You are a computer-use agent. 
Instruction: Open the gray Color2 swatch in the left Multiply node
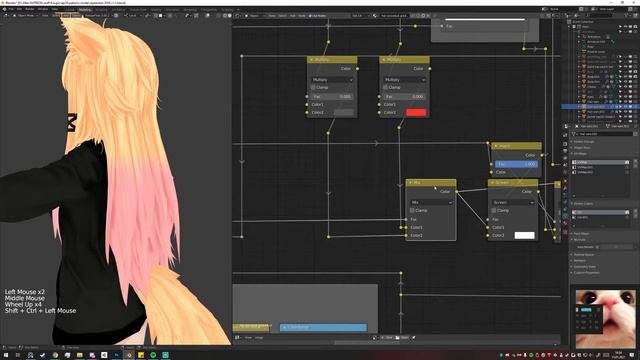coord(344,112)
